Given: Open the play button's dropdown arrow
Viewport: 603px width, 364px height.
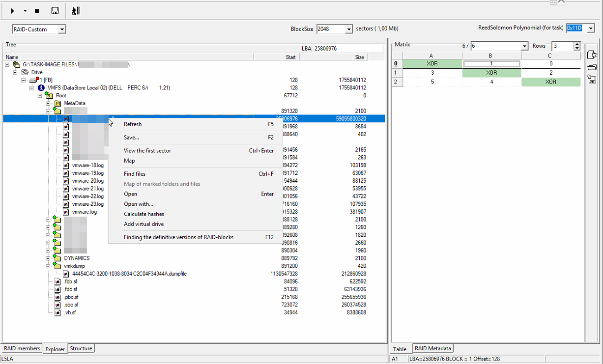Looking at the screenshot, I should pos(25,11).
